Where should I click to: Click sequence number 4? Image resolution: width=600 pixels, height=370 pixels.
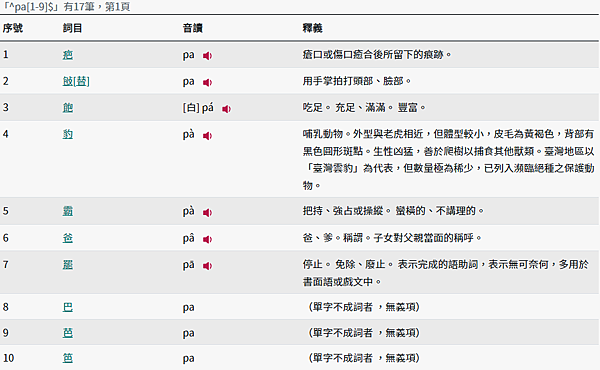pyautogui.click(x=6, y=134)
